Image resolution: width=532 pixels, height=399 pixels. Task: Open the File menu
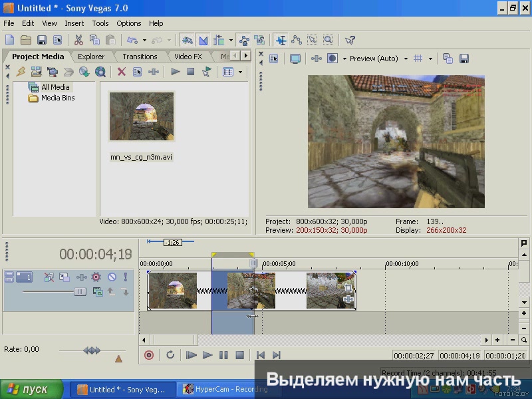tap(9, 23)
